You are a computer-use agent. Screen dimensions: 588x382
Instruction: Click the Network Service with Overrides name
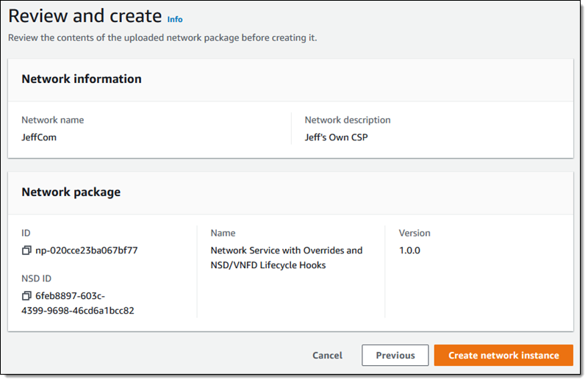[287, 258]
